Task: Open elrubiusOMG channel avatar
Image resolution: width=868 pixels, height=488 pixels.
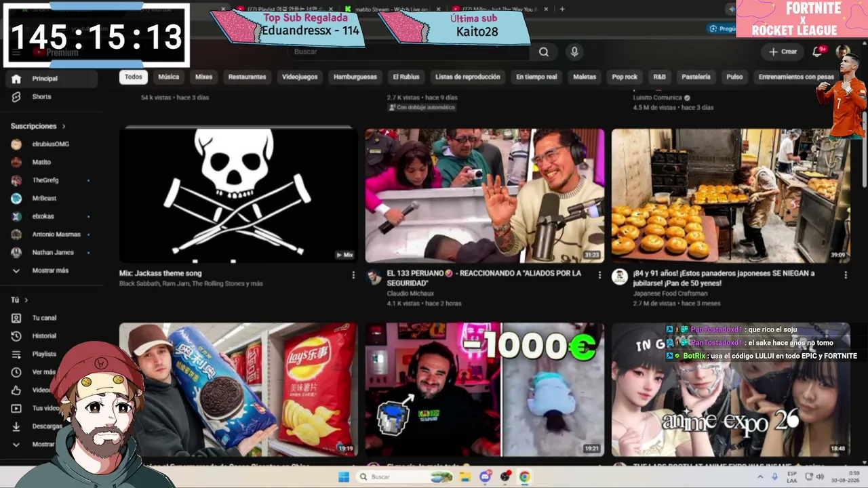Action: (16, 144)
